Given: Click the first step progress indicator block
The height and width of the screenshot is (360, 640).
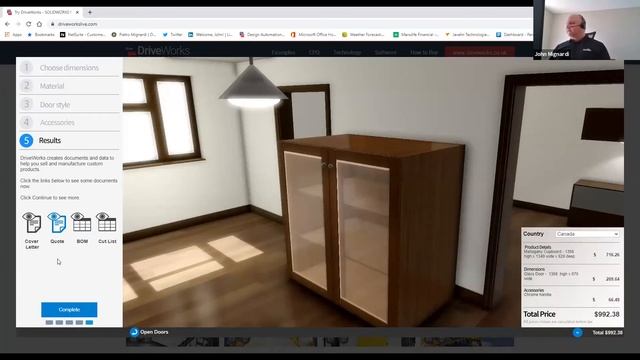Looking at the screenshot, I should tap(49, 322).
